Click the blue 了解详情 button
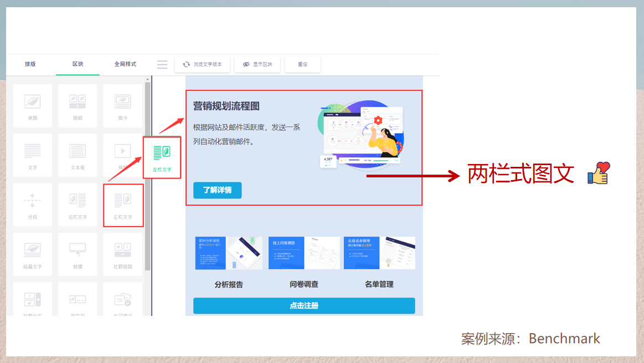This screenshot has width=644, height=363. click(x=217, y=190)
